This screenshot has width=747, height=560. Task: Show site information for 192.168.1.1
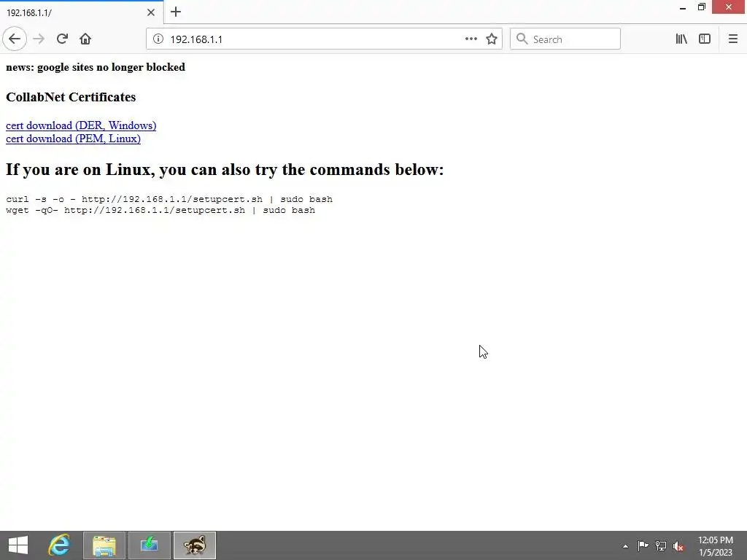click(158, 39)
